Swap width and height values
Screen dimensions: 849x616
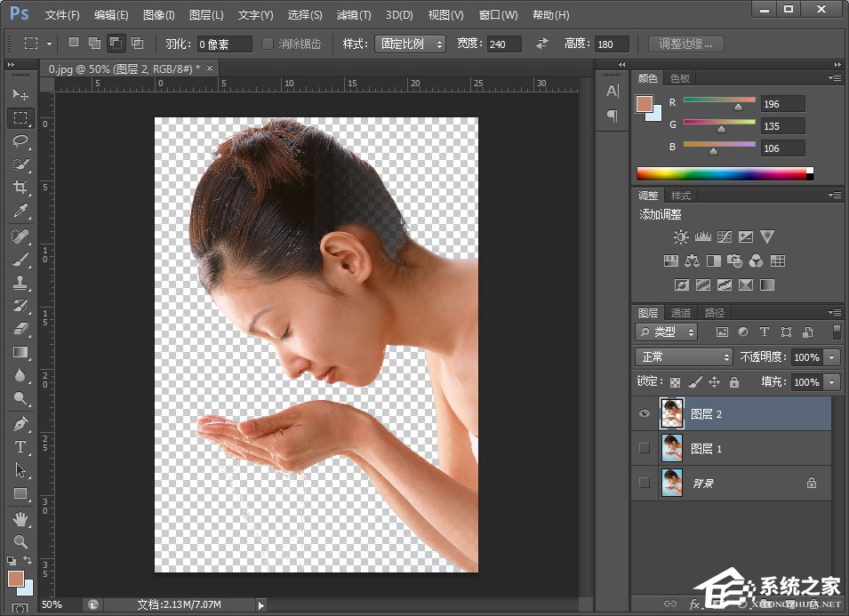pos(542,44)
